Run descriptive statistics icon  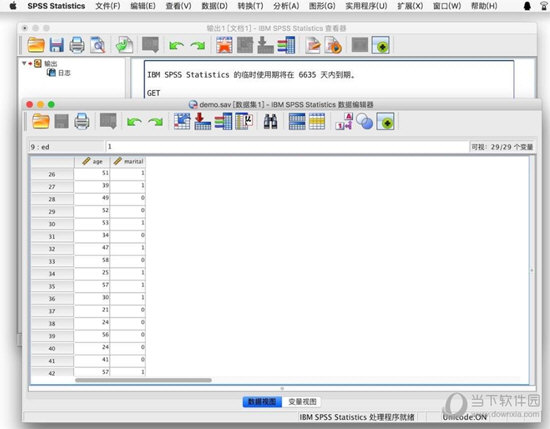pos(244,121)
